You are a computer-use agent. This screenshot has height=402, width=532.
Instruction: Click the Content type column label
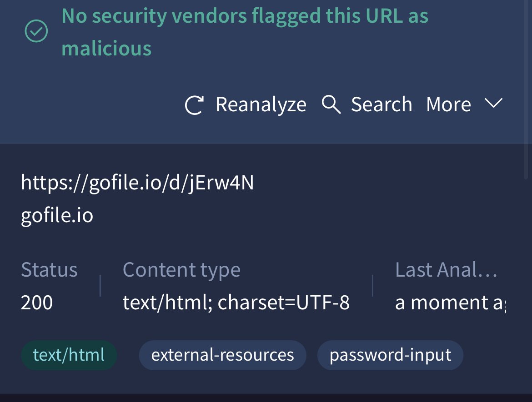[181, 270]
